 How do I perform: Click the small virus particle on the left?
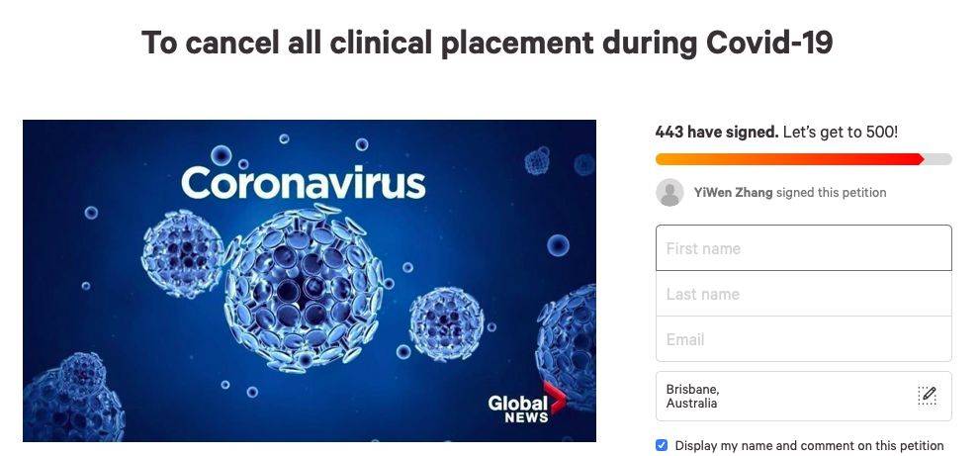(x=183, y=252)
